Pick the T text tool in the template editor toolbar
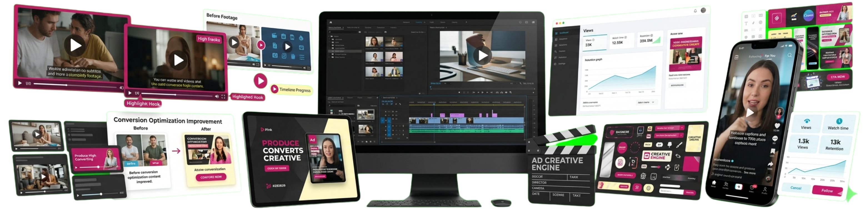868x217 pixels. [746, 24]
